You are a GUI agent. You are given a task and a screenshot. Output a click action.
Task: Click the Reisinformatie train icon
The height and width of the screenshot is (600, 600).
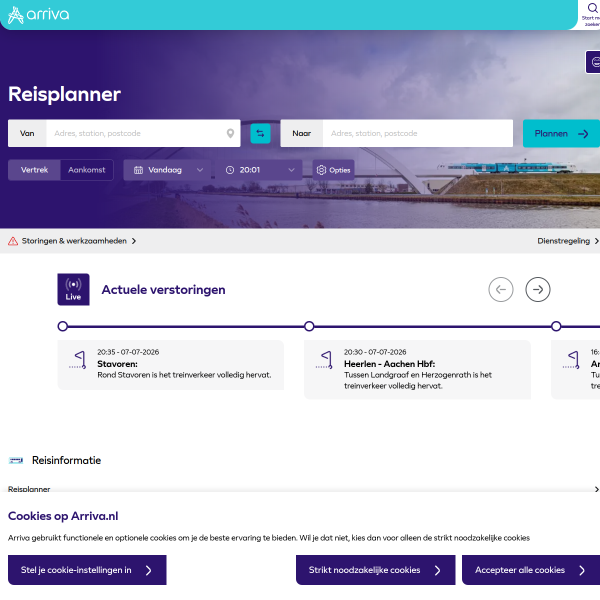[16, 460]
